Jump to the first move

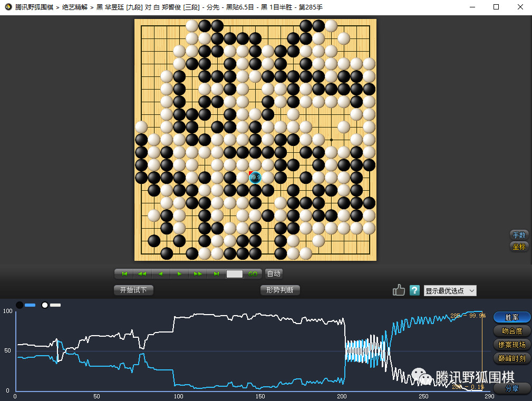124,274
